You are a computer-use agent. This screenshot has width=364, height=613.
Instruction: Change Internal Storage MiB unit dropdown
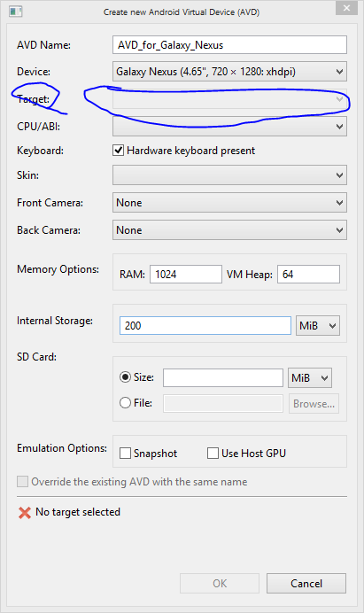pos(318,326)
